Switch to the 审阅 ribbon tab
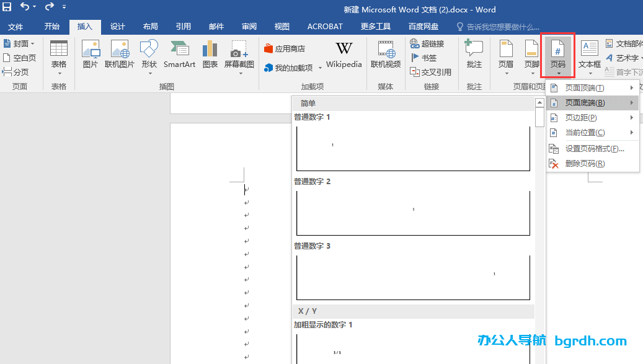This screenshot has height=364, width=643. pyautogui.click(x=249, y=26)
